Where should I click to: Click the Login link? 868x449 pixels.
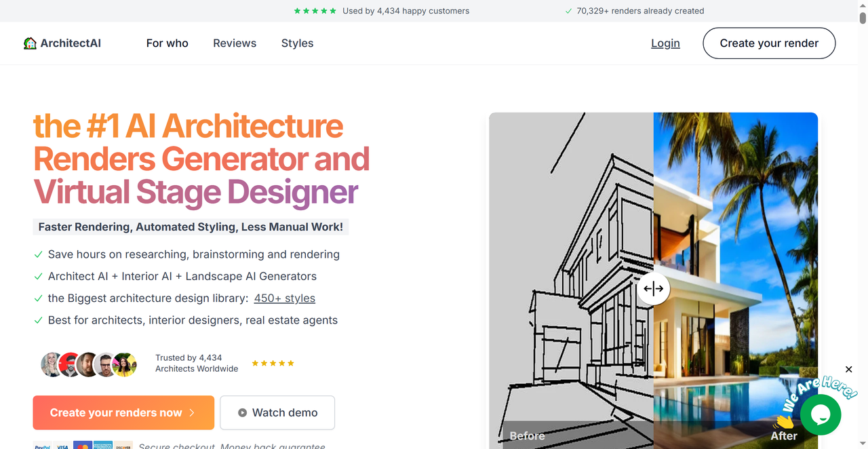[x=665, y=43]
